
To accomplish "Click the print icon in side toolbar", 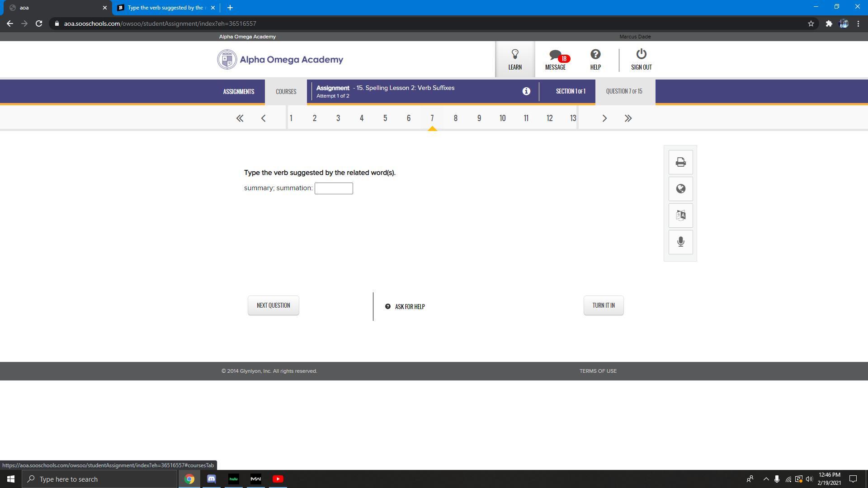I will pyautogui.click(x=680, y=162).
